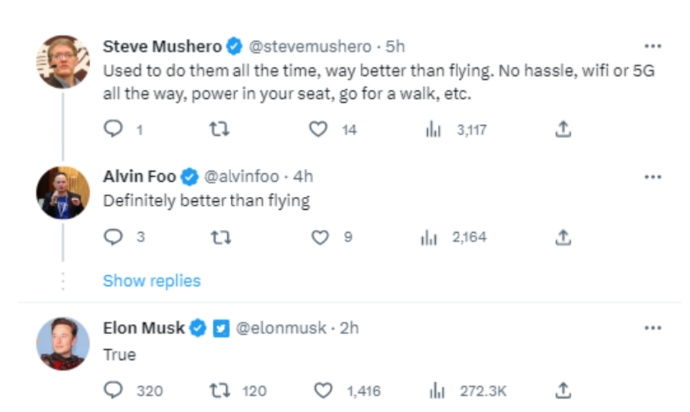
Task: Share Alvin Foo's tweet
Action: [563, 237]
